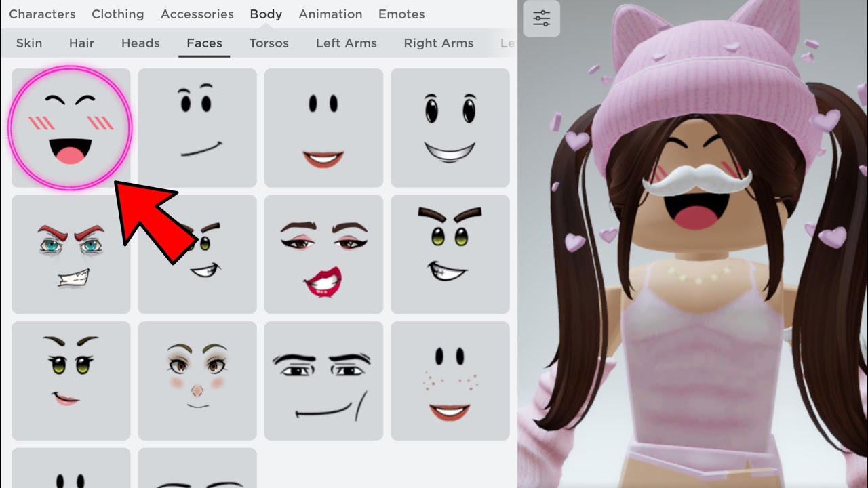Open the Emotes category
This screenshot has width=868, height=488.
click(x=401, y=14)
